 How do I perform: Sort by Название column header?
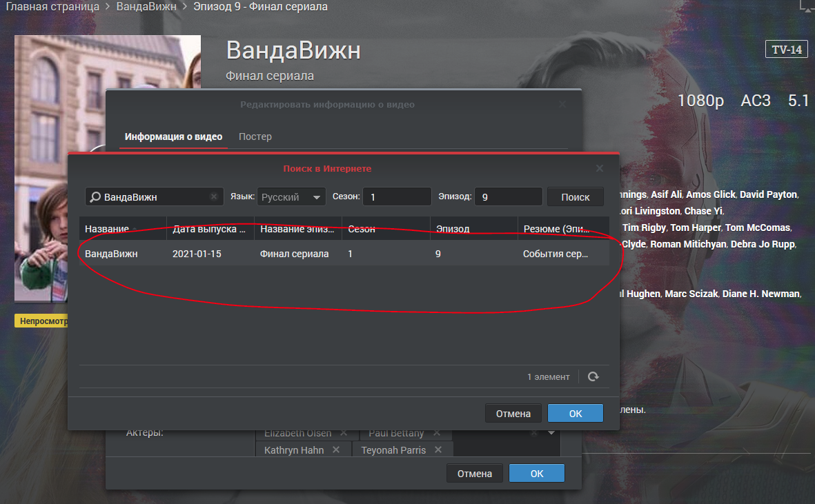(123, 228)
